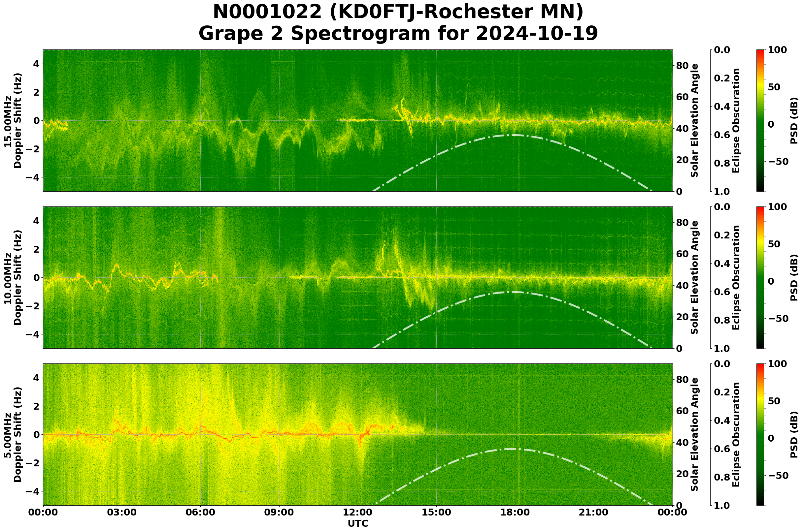This screenshot has width=803, height=532.
Task: Click the dash-dot solar elevation curve in 10.00MHz panel
Action: (x=513, y=292)
